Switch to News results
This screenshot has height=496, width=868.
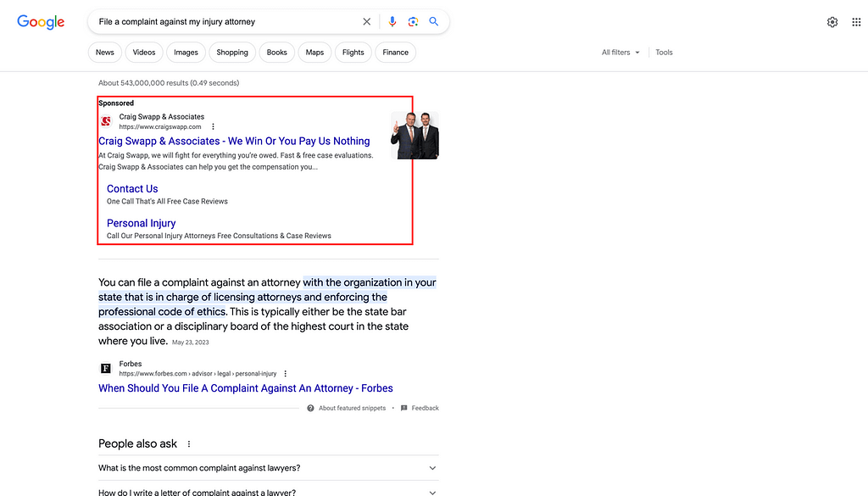pyautogui.click(x=104, y=52)
